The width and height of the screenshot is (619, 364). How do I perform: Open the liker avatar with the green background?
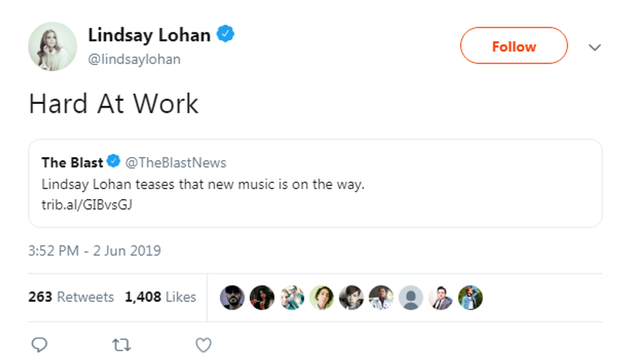322,297
